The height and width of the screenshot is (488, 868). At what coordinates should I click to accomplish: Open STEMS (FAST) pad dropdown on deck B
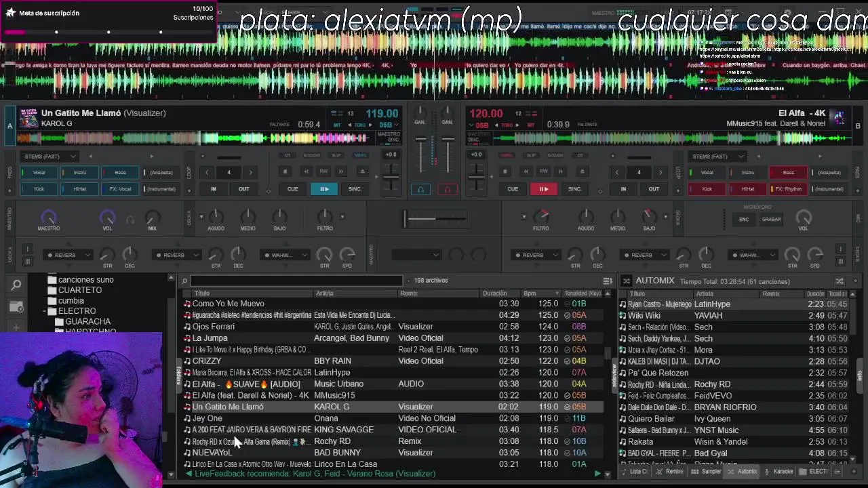[717, 157]
